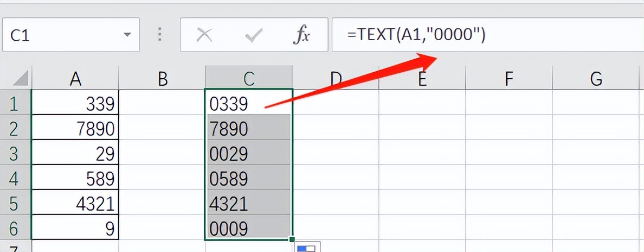644x252 pixels.
Task: Select column G header
Action: [596, 79]
